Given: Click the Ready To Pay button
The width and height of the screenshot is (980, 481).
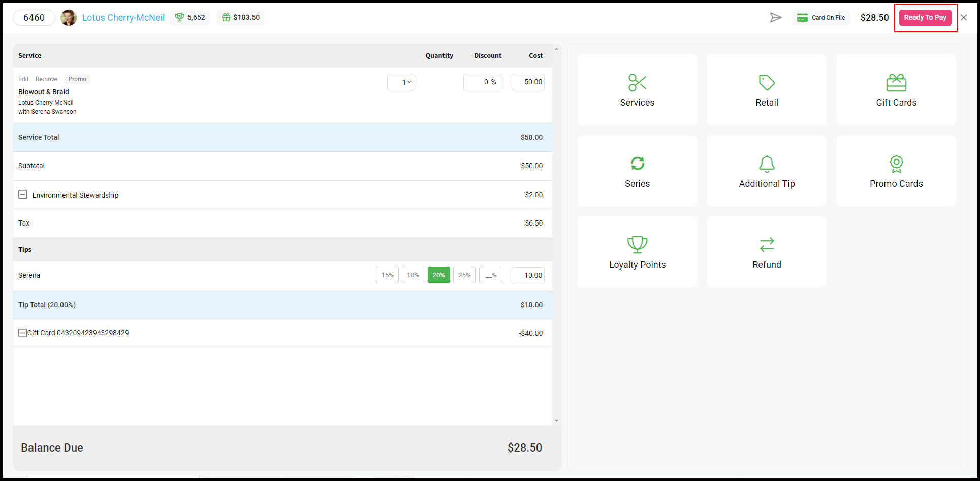Looking at the screenshot, I should (x=925, y=17).
